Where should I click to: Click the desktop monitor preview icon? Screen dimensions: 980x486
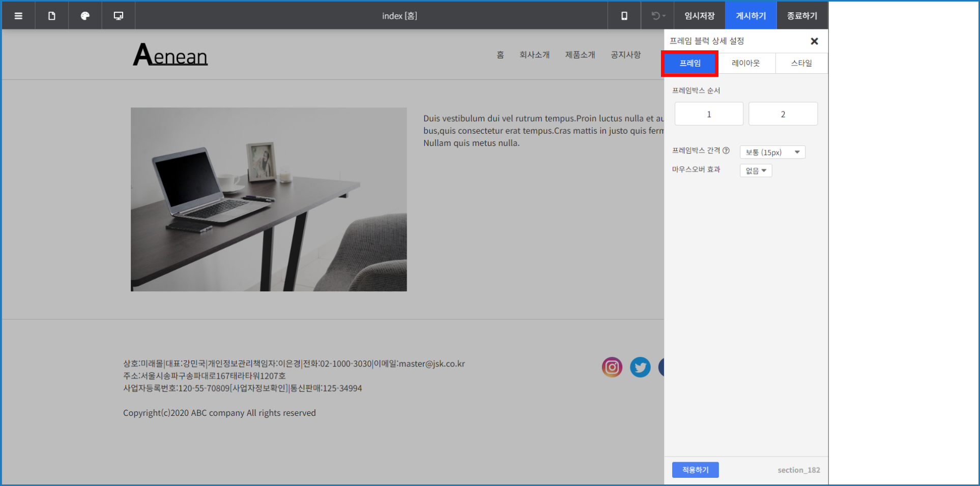click(119, 16)
